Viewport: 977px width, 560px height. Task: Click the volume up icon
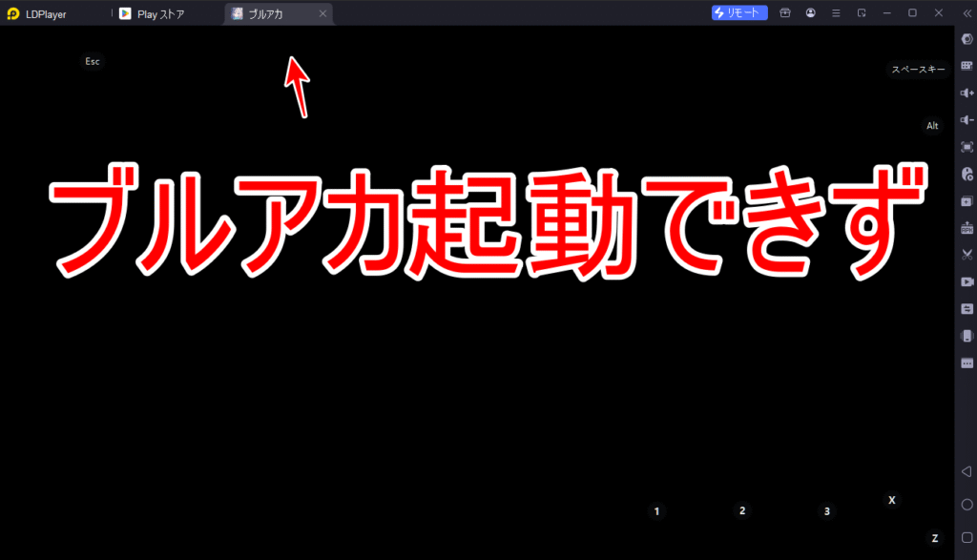[x=967, y=93]
